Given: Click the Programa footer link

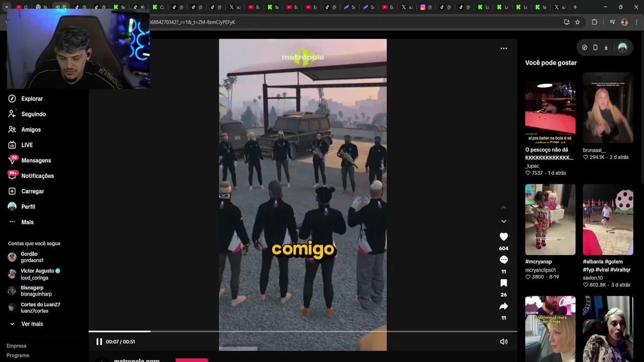Looking at the screenshot, I should point(18,355).
